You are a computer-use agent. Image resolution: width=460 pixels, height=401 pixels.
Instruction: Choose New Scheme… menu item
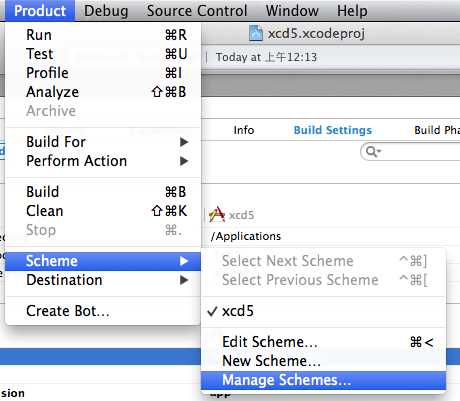(323, 361)
